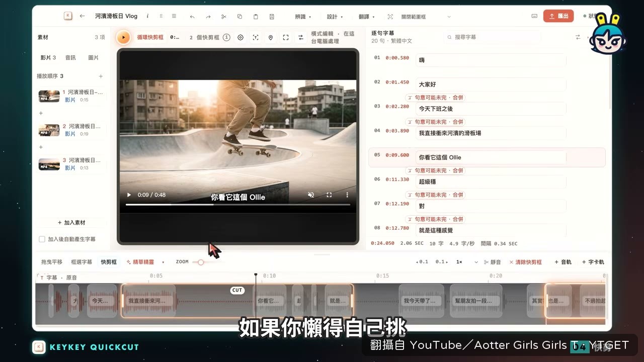Image resolution: width=644 pixels, height=362 pixels.
Task: Click the save disk icon
Action: (x=272, y=17)
